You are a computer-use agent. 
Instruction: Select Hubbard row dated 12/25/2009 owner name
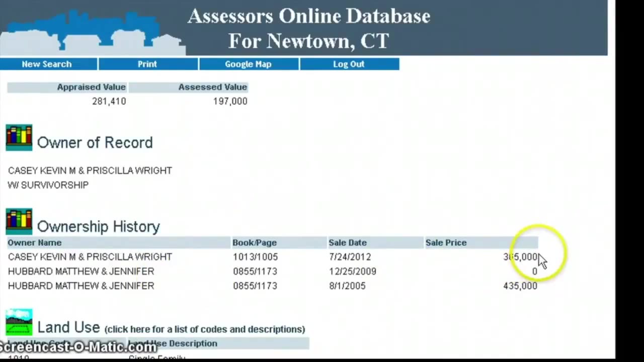[x=81, y=271]
